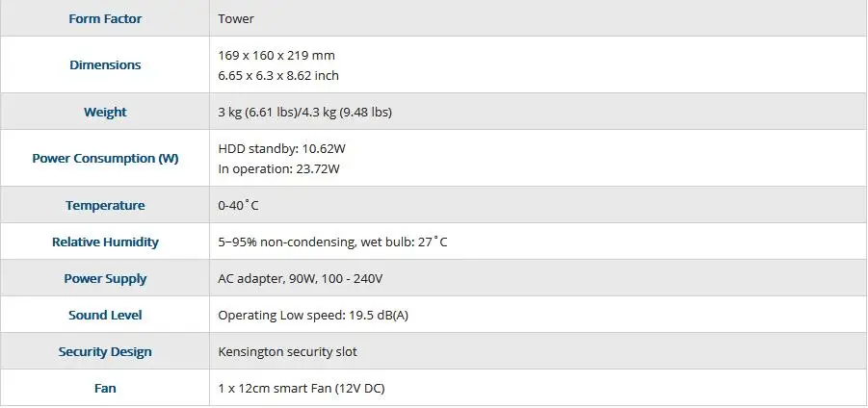Select the Tower value text
This screenshot has width=868, height=408.
pos(236,19)
